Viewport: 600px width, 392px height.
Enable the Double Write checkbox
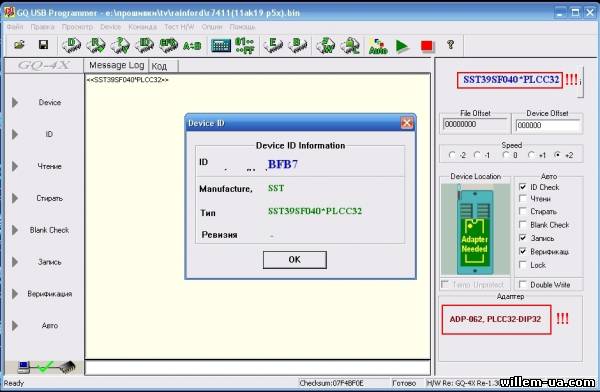pyautogui.click(x=523, y=284)
